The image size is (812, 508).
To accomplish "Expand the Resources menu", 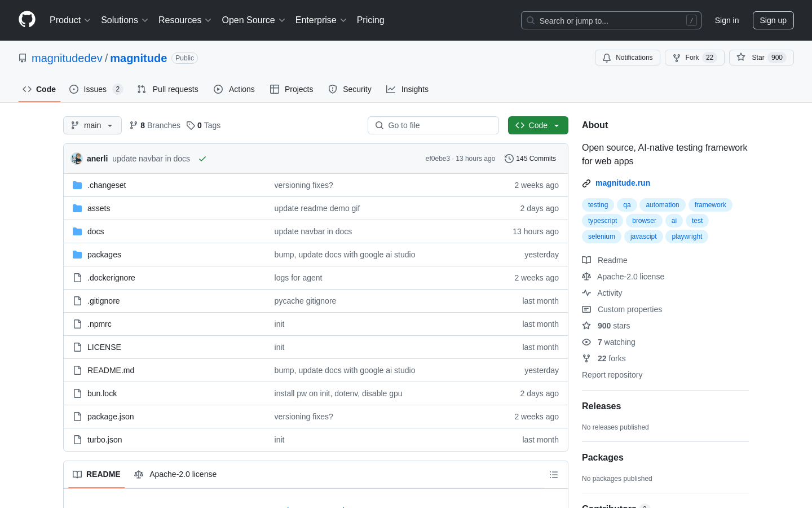I will pos(185,20).
